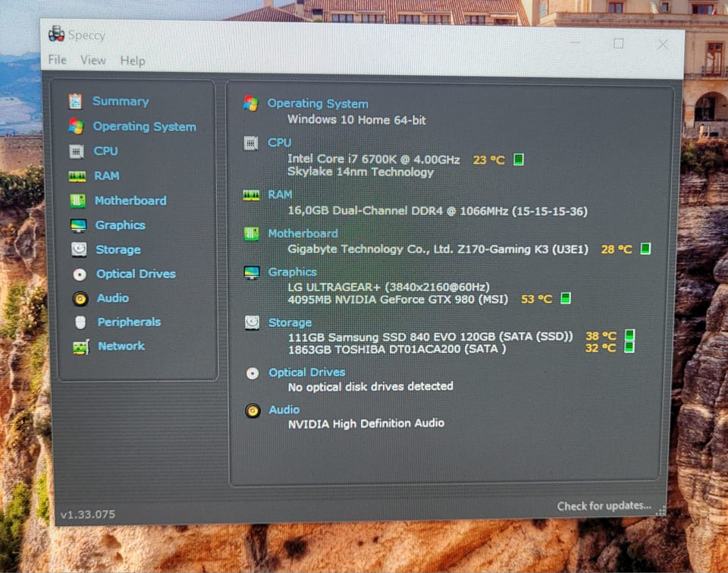Click the Storage heading link in summary
The height and width of the screenshot is (573, 728).
(290, 323)
